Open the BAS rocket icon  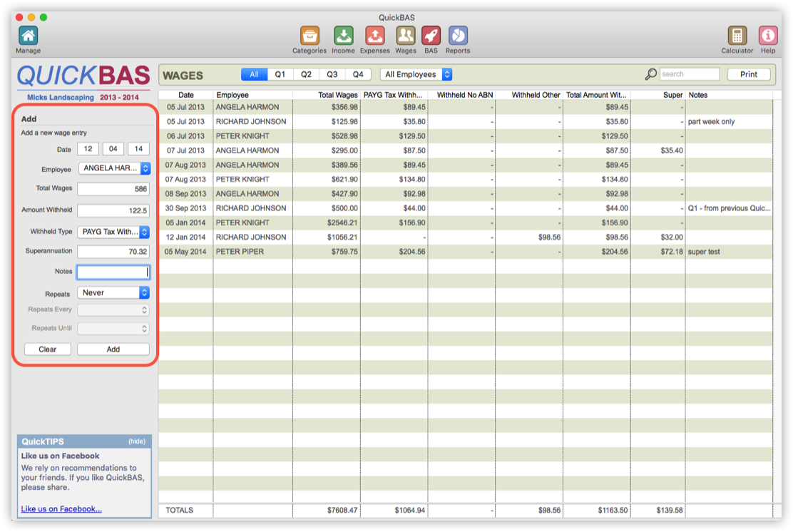(x=431, y=36)
